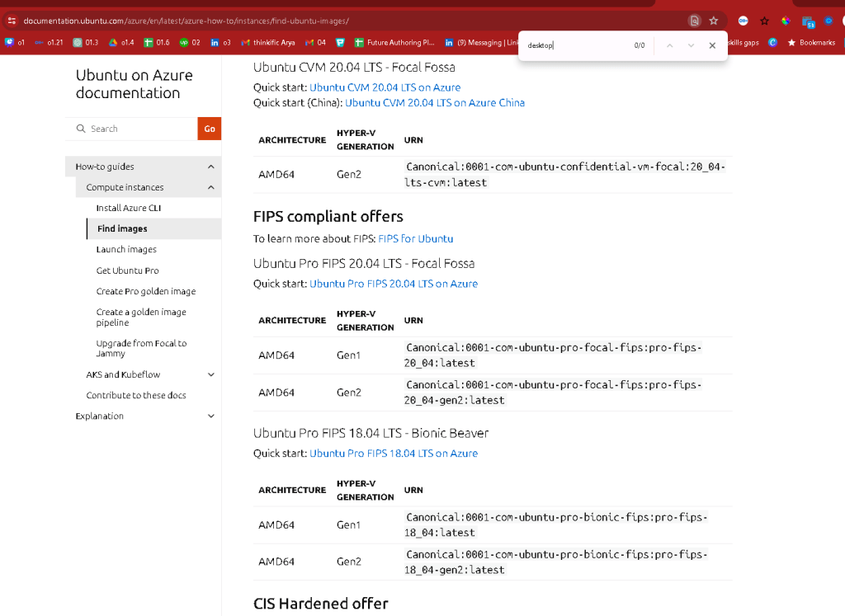Open Ubuntu Pro FIPS 20.04 LTS on Azure

pyautogui.click(x=394, y=284)
